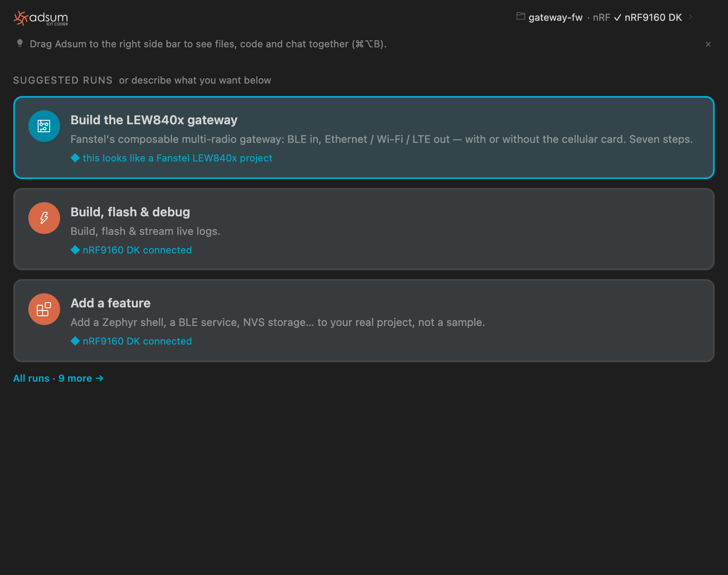The width and height of the screenshot is (728, 575).
Task: Select the Build, flash & debug title
Action: coord(130,212)
